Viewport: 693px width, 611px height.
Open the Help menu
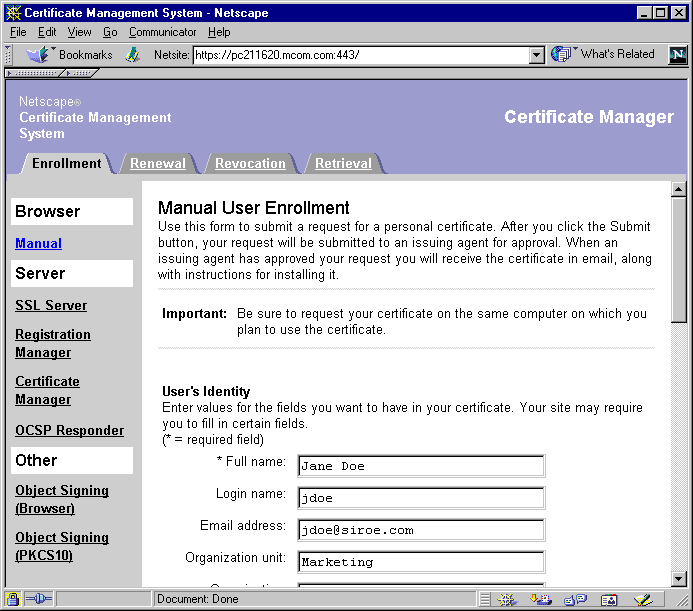tap(219, 32)
